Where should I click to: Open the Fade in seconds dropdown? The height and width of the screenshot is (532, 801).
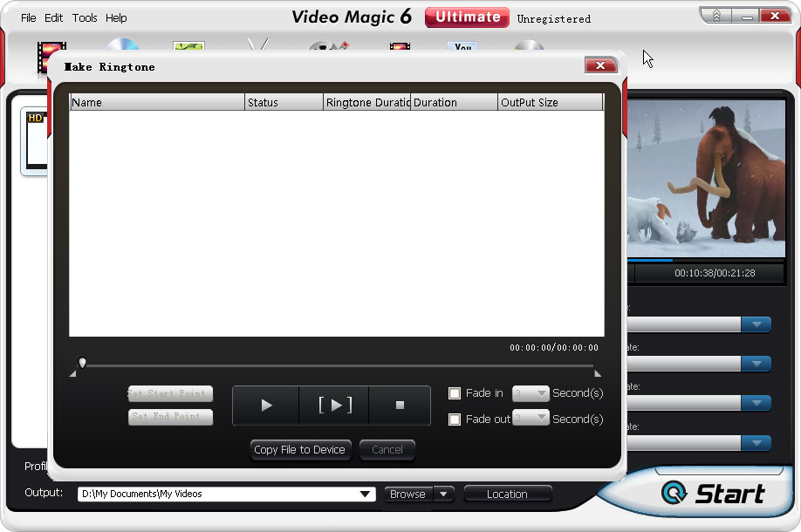(530, 393)
